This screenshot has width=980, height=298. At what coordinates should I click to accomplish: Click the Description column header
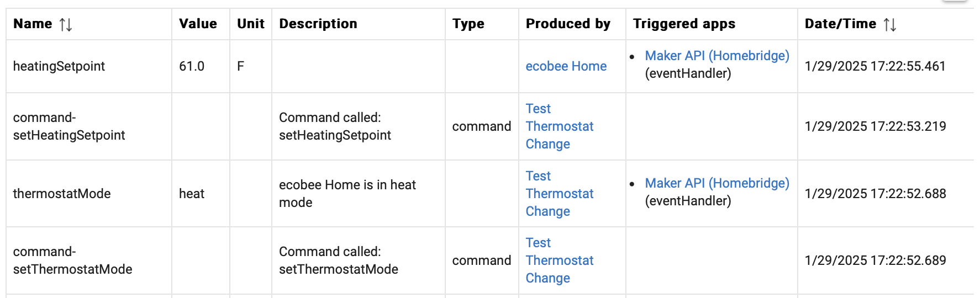click(318, 24)
